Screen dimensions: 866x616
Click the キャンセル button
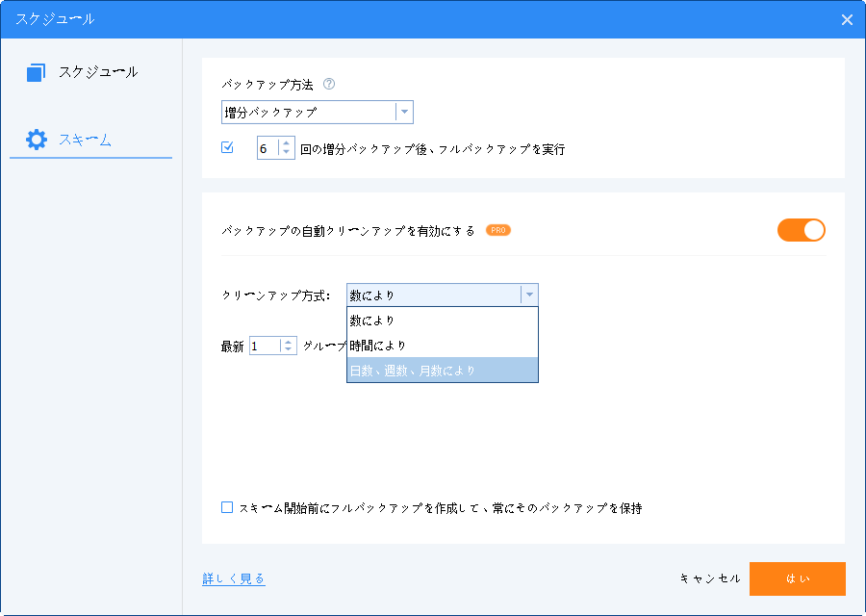coord(710,578)
